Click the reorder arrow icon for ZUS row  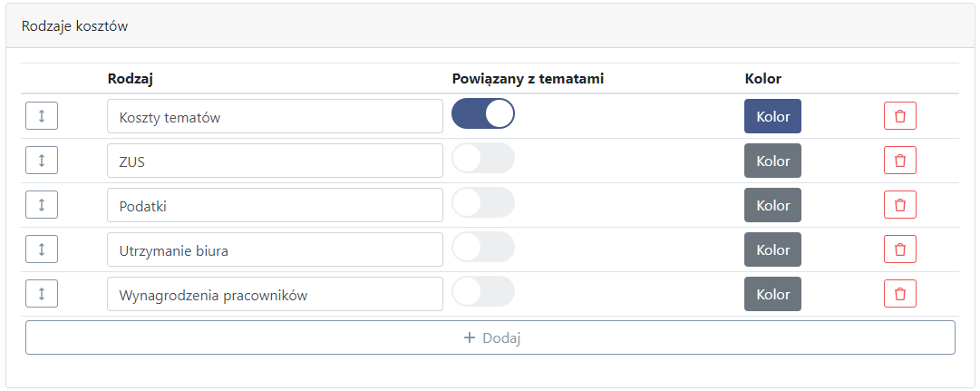42,161
